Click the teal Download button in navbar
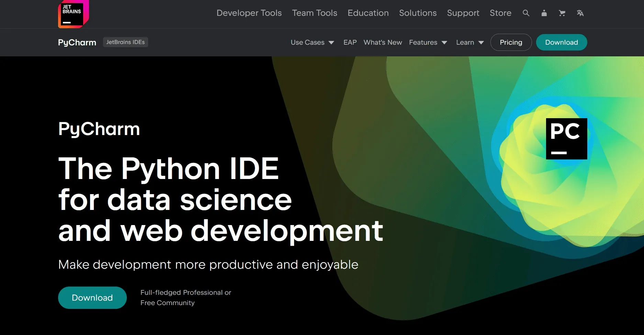The height and width of the screenshot is (335, 644). point(561,42)
